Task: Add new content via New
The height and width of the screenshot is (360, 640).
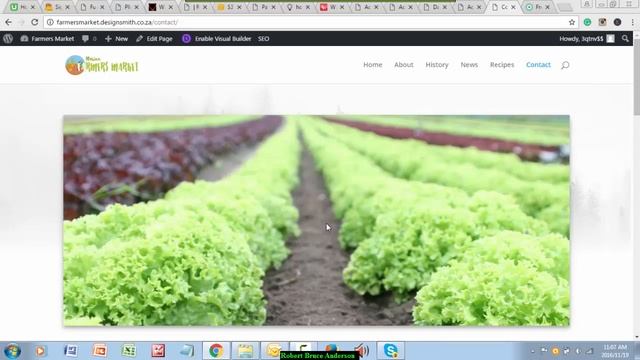Action: tap(116, 39)
